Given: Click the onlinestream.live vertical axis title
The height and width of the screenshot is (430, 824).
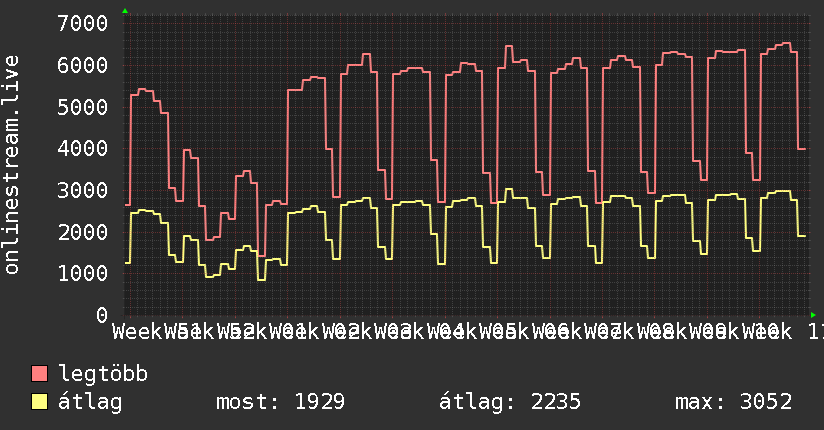Looking at the screenshot, I should pos(11,165).
